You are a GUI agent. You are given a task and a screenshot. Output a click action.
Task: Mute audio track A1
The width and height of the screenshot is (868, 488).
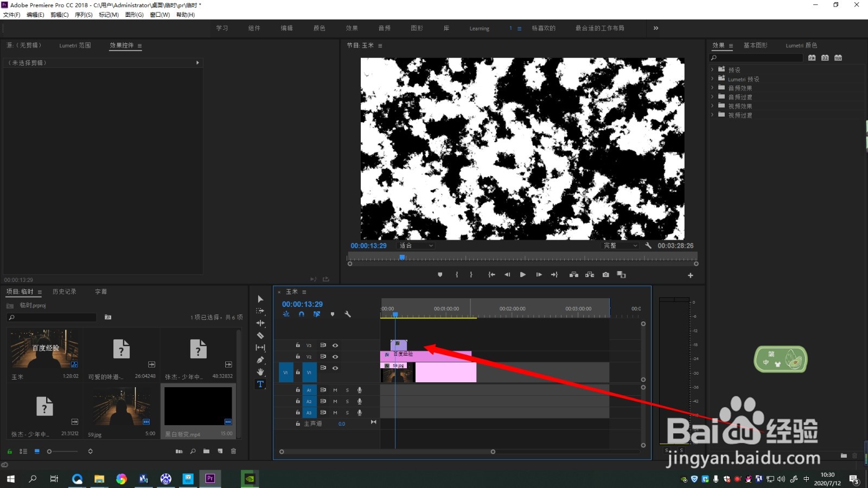click(x=335, y=390)
